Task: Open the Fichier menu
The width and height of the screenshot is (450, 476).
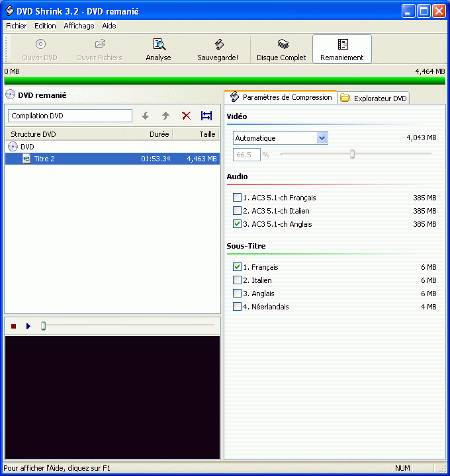Action: (x=16, y=26)
